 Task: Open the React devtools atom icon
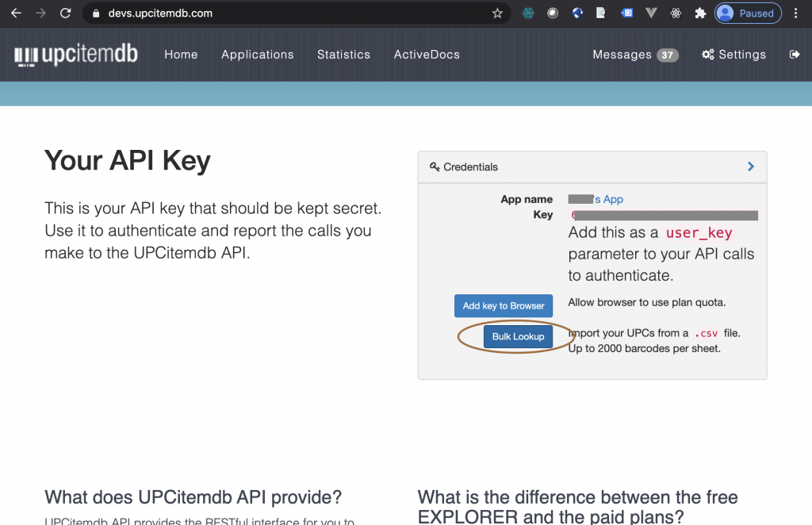click(x=676, y=13)
